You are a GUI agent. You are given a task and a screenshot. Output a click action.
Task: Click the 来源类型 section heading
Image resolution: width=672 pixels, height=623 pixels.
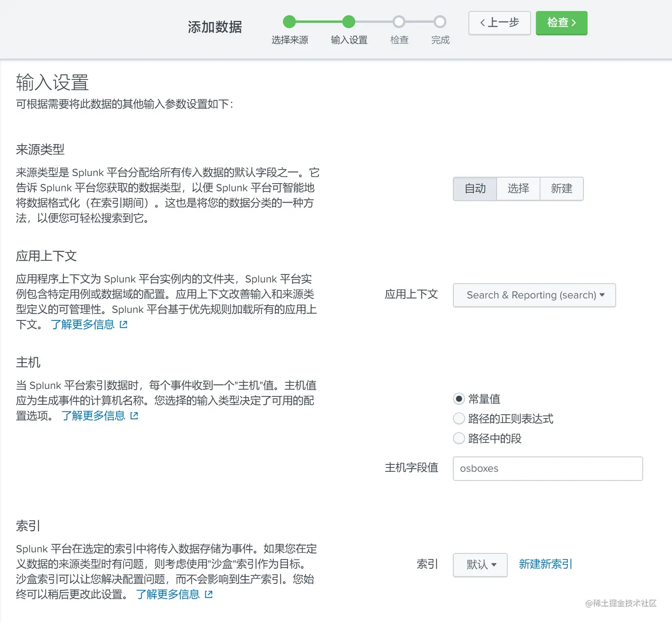click(40, 149)
